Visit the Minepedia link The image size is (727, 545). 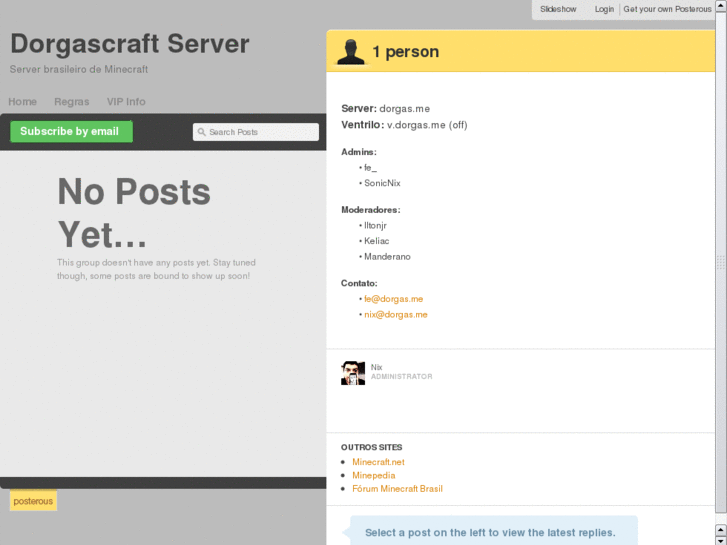(373, 475)
